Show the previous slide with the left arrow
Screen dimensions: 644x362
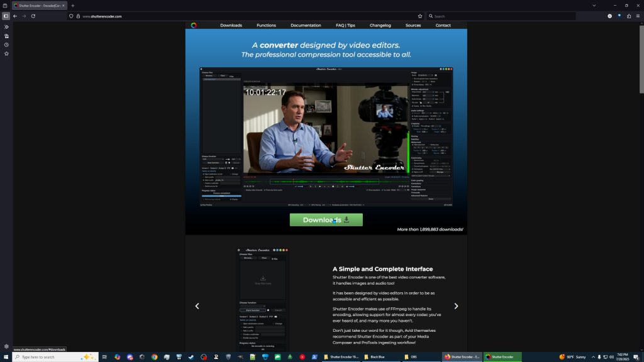pyautogui.click(x=197, y=306)
